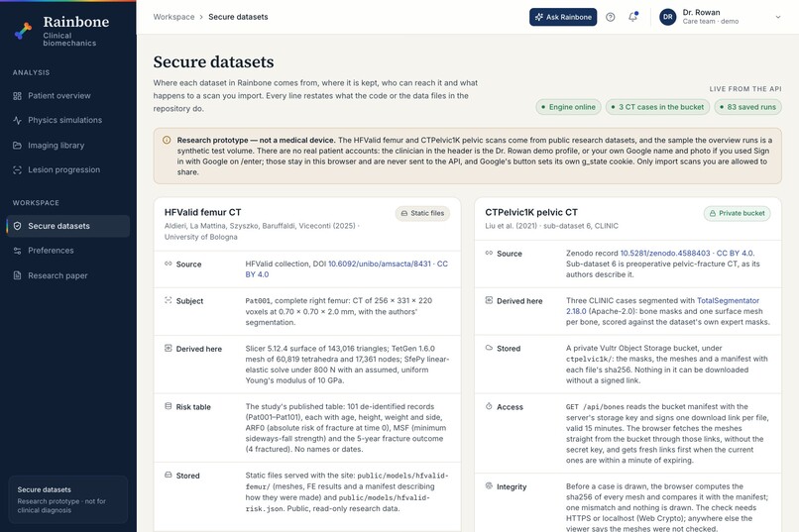Click the DR avatar circle
This screenshot has width=799, height=532.
(x=667, y=17)
